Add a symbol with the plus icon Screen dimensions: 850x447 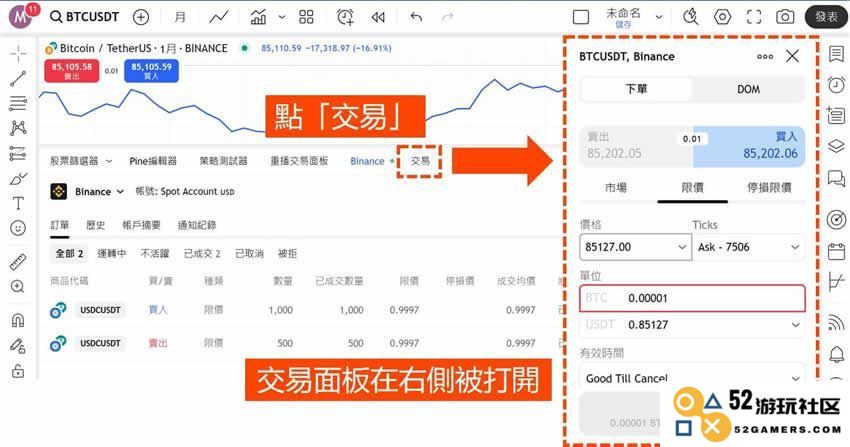(x=141, y=17)
